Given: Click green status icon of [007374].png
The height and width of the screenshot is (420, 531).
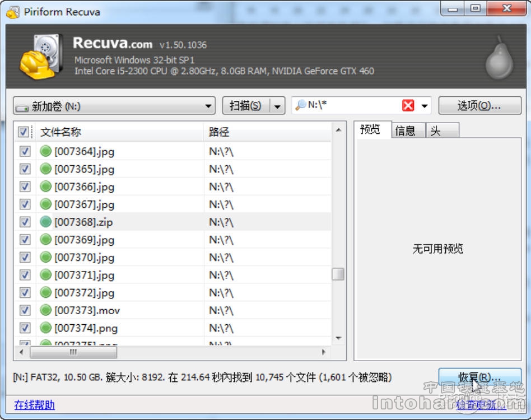Looking at the screenshot, I should (x=46, y=328).
